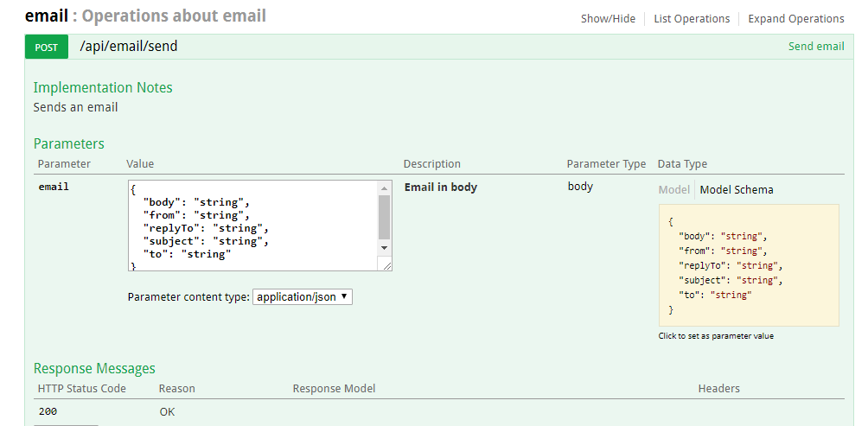This screenshot has height=426, width=868.
Task: Click the textarea scrollbar down arrow
Action: click(x=385, y=248)
